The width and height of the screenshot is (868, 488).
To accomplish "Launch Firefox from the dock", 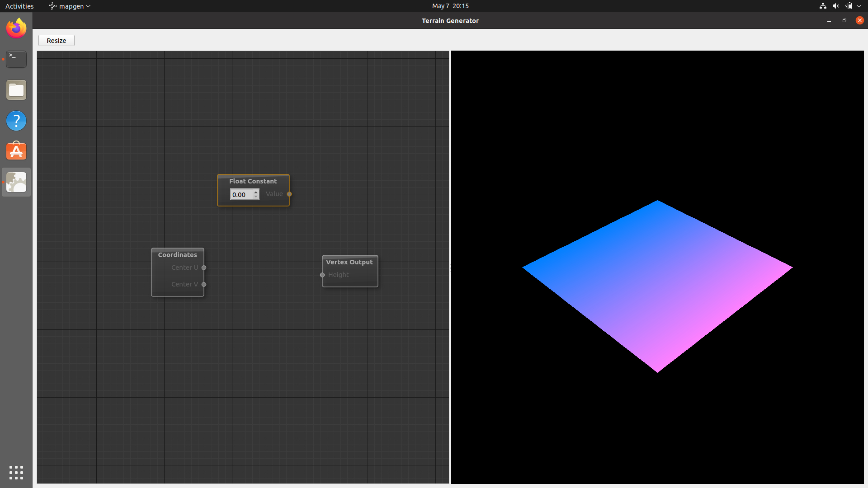I will click(16, 28).
